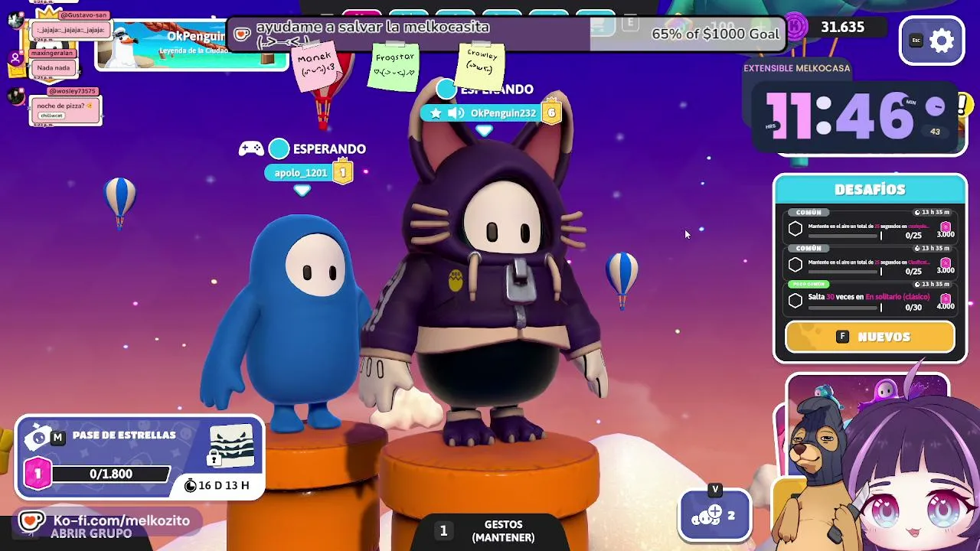Open the DESAFÍOS panel header
The height and width of the screenshot is (551, 980).
(870, 189)
